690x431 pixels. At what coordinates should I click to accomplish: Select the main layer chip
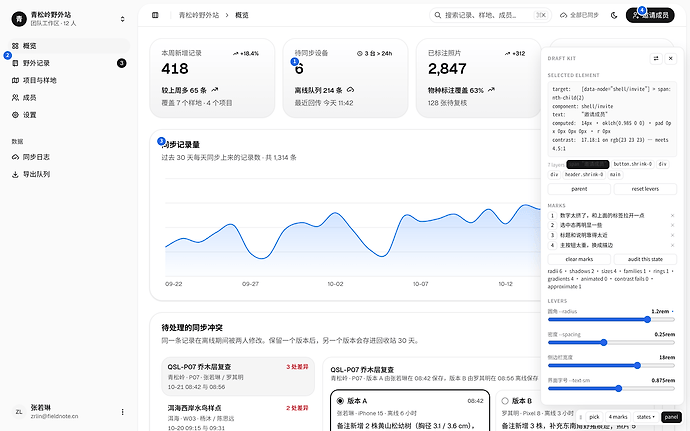(615, 175)
